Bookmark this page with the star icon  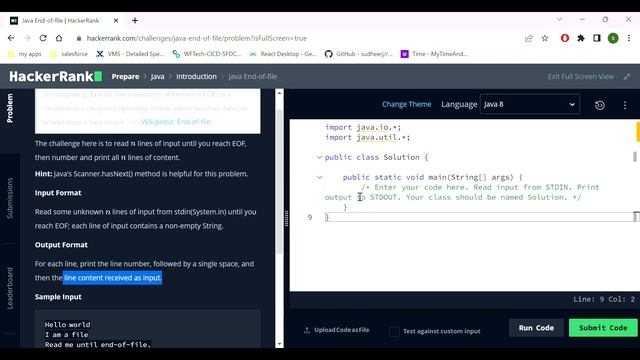coord(545,38)
